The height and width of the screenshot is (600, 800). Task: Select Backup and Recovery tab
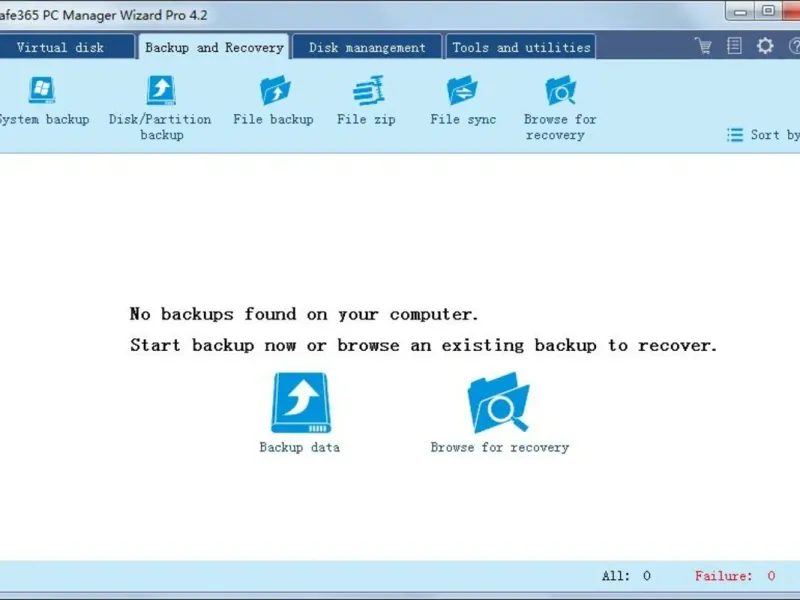coord(214,47)
